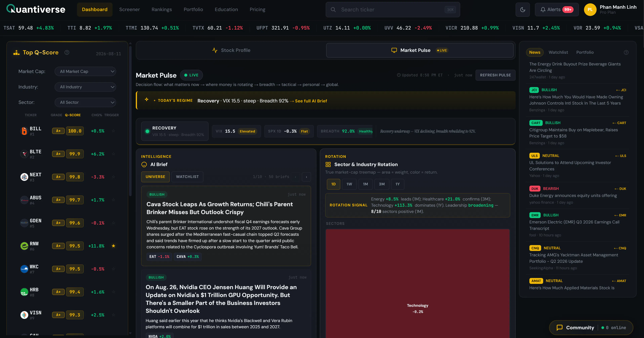The image size is (644, 338).
Task: Open the Rankings nav tab
Action: coord(162,10)
